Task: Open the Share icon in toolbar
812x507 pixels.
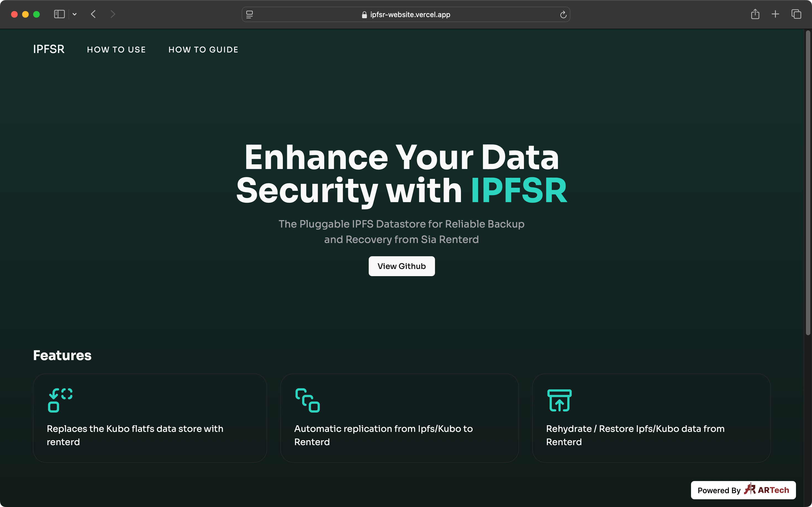Action: (755, 14)
